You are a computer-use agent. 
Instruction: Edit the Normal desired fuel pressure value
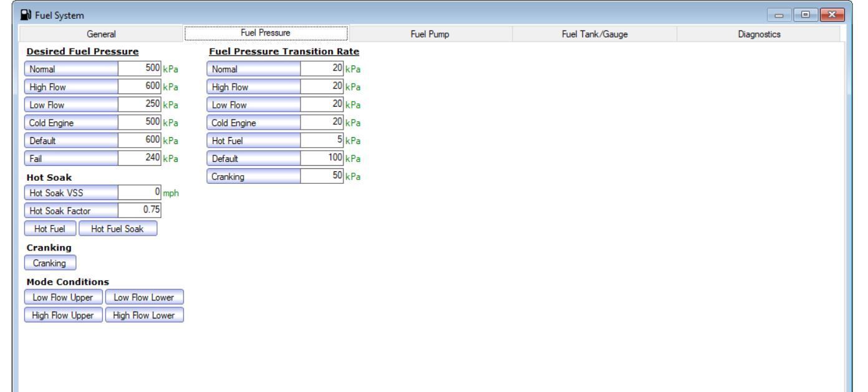tap(140, 69)
